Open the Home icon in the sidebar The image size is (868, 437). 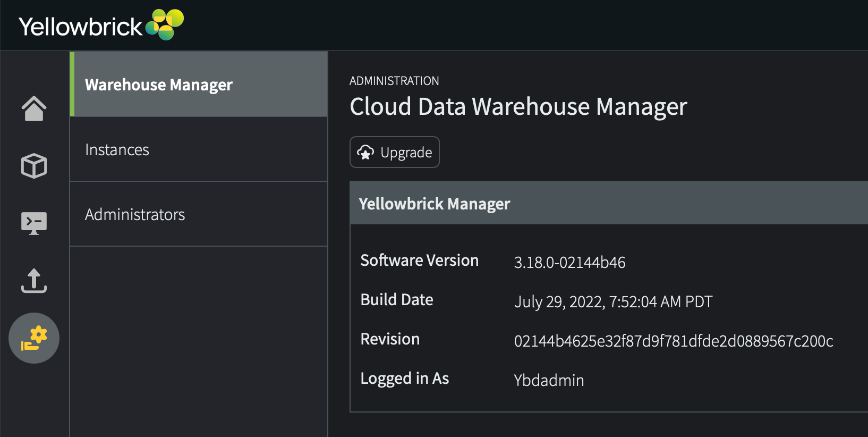[34, 108]
